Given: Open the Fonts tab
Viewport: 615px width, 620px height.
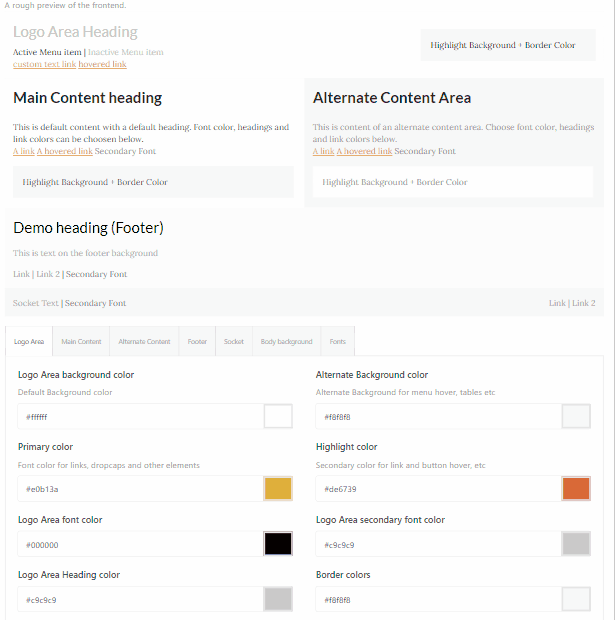Looking at the screenshot, I should click(x=337, y=341).
